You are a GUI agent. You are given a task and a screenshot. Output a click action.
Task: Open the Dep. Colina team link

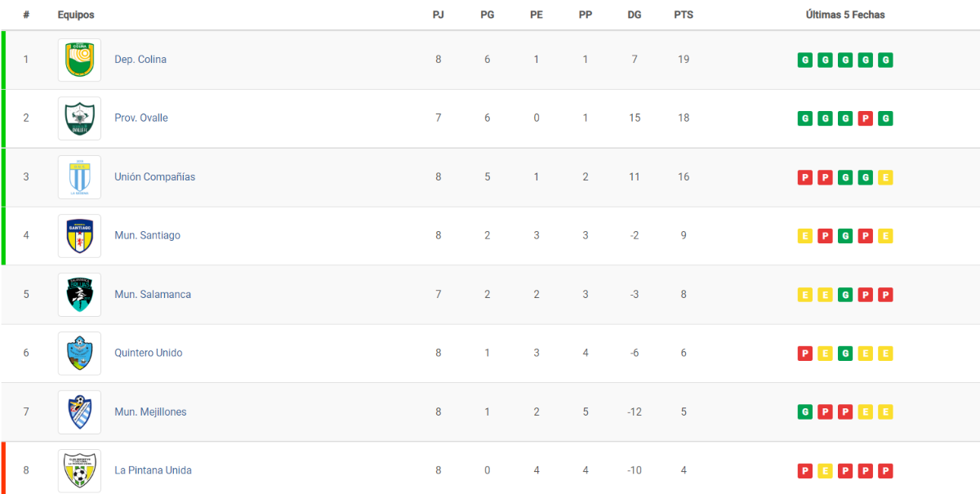point(140,60)
